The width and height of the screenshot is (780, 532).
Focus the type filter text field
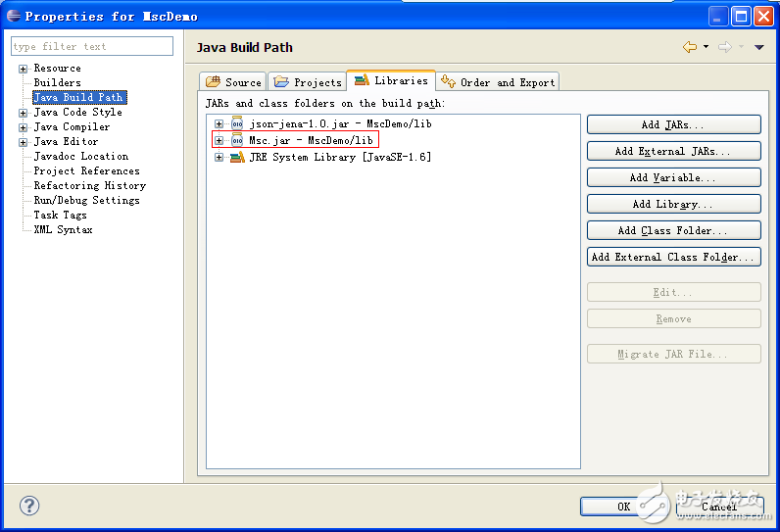pos(92,46)
